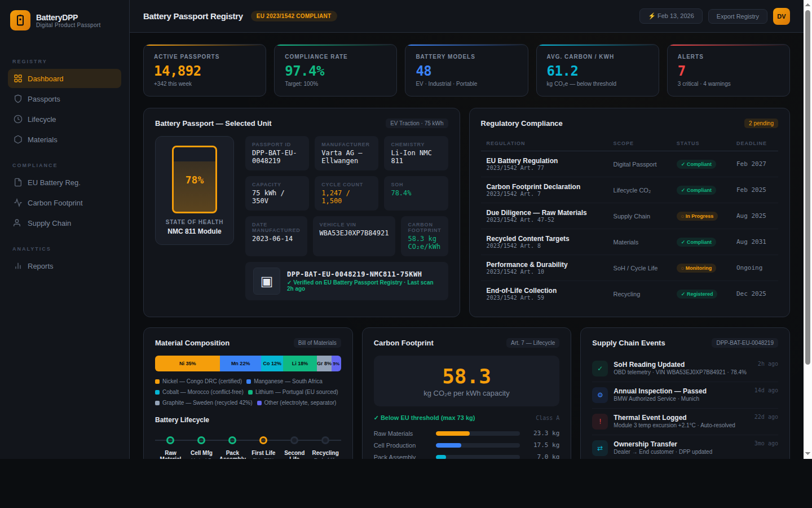Click the 2 pending badge
This screenshot has height=508, width=812.
point(761,123)
